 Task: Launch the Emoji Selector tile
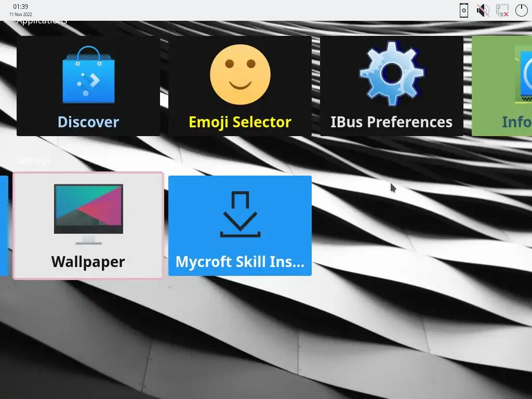coord(240,86)
